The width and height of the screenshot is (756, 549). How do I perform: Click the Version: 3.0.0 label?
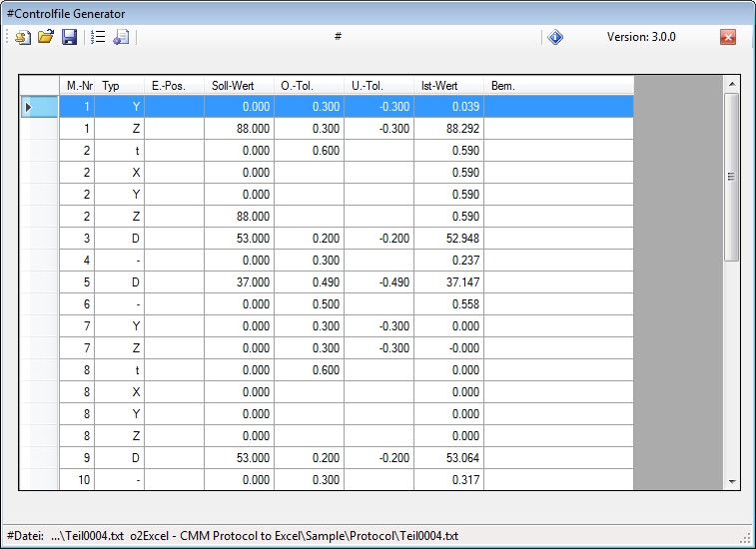(x=641, y=37)
